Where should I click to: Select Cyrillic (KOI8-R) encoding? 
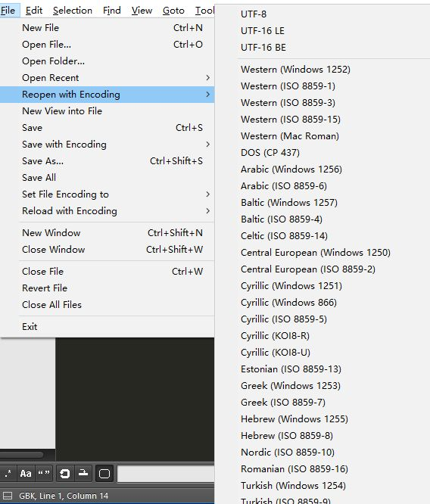point(322,336)
